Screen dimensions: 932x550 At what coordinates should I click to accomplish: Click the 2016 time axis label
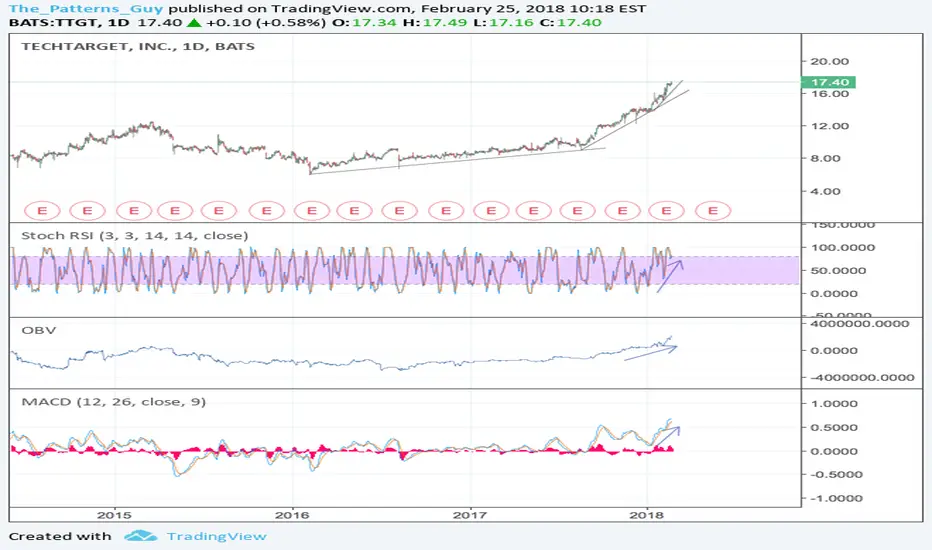pos(292,515)
